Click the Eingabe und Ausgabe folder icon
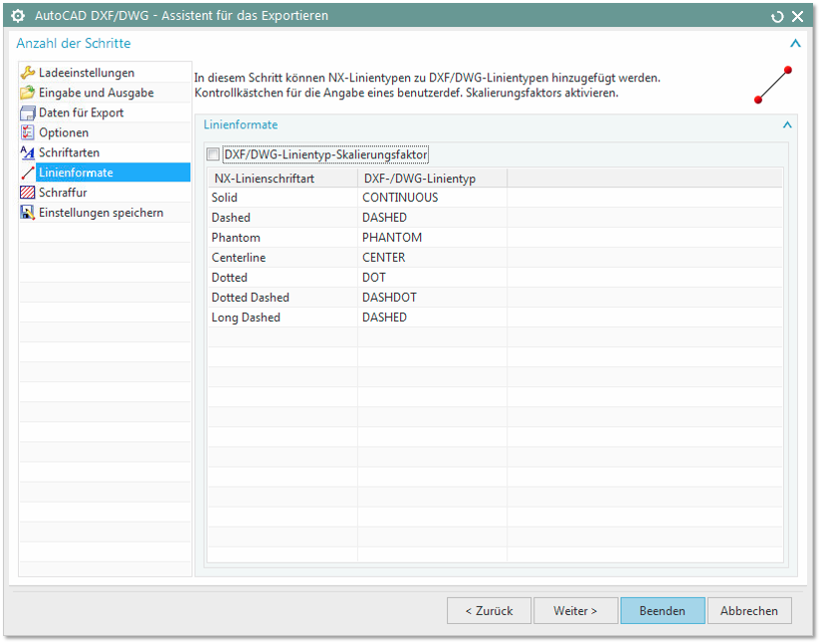 pyautogui.click(x=28, y=93)
